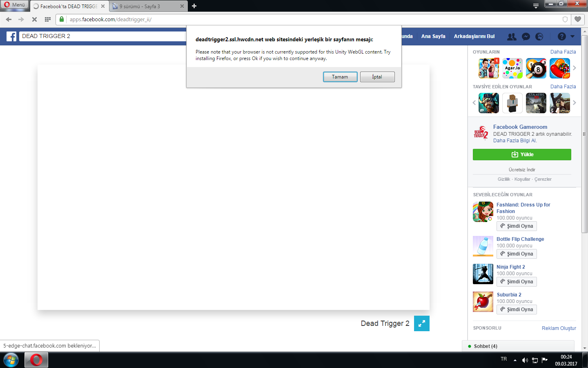Show next games in OYUNLARIN row

pos(575,68)
